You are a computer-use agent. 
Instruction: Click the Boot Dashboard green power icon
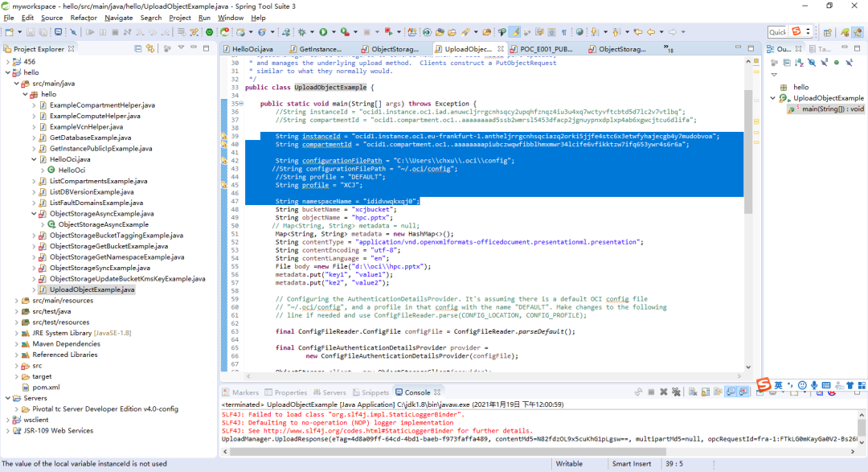point(209,32)
